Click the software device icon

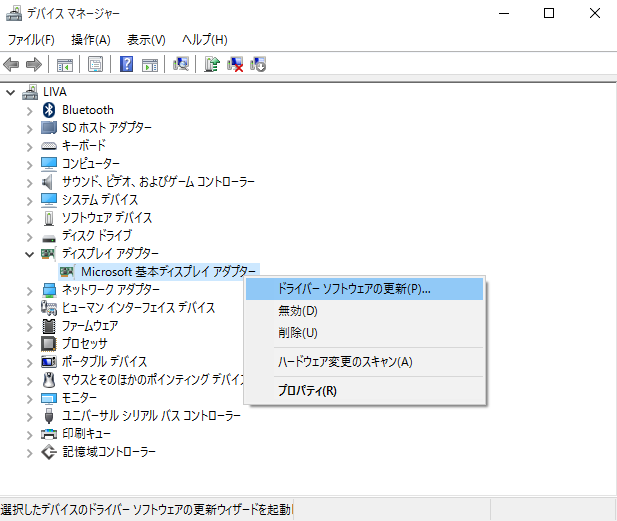pos(49,218)
